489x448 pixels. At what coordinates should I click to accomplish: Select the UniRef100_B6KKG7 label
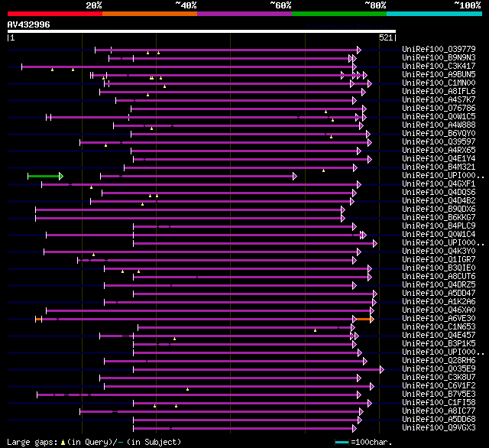(x=439, y=217)
